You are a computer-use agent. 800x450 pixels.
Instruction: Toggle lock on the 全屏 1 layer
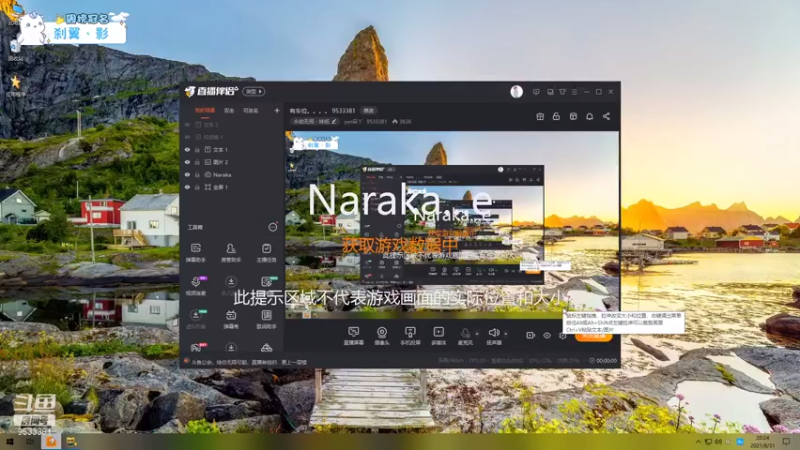197,187
